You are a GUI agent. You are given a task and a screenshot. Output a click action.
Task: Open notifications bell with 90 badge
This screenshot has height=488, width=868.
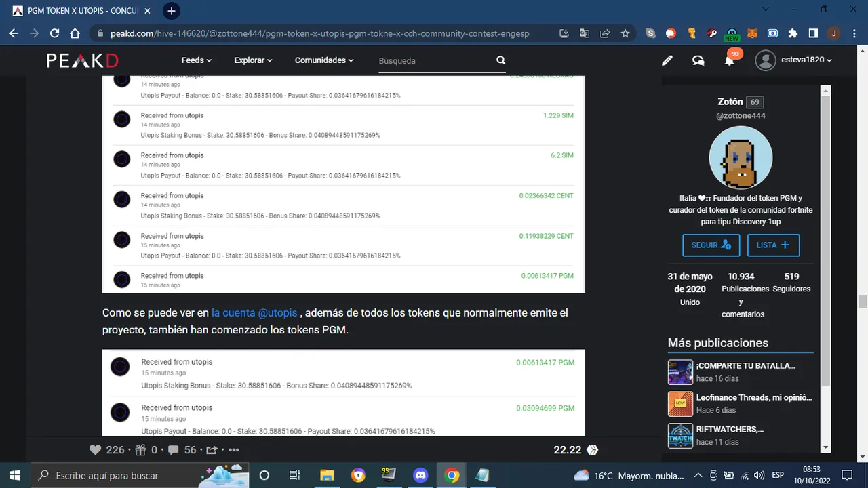click(730, 60)
